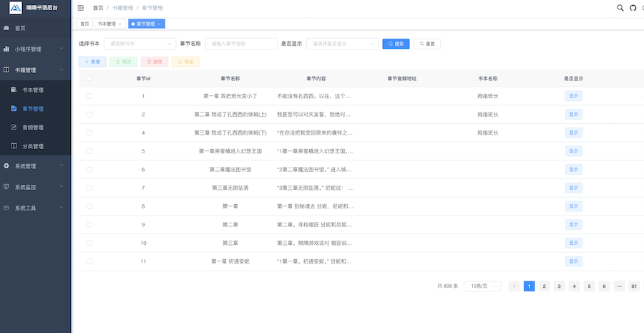644x333 pixels.
Task: Open the search magnifier in the top bar
Action: (x=620, y=8)
